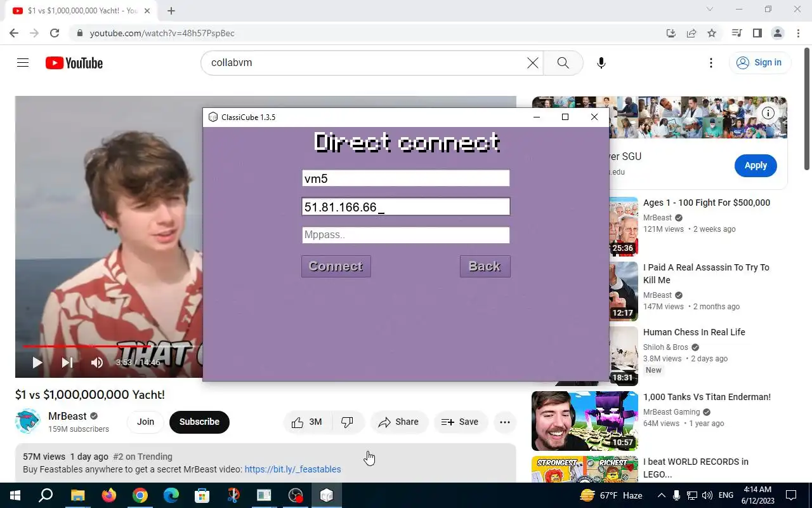Image resolution: width=812 pixels, height=508 pixels.
Task: Open the Windows Start menu
Action: 15,495
